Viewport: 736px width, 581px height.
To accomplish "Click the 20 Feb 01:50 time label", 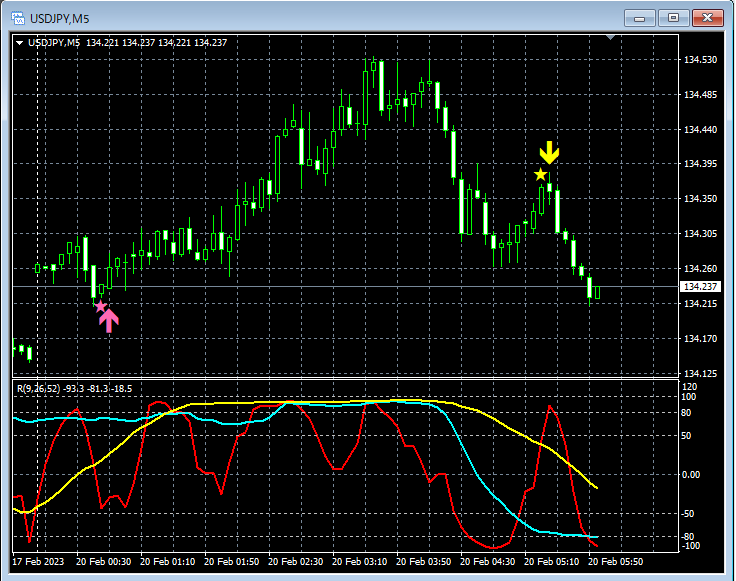I will point(231,561).
